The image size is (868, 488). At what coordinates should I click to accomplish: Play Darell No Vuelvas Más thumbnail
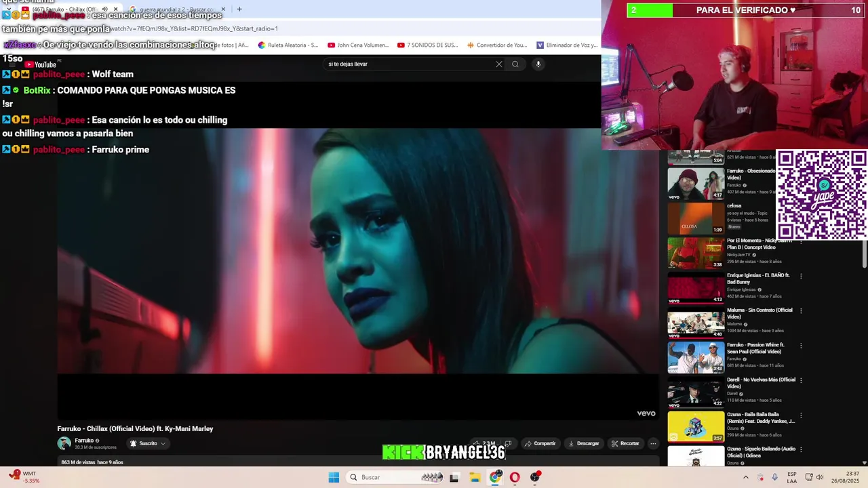tap(696, 392)
